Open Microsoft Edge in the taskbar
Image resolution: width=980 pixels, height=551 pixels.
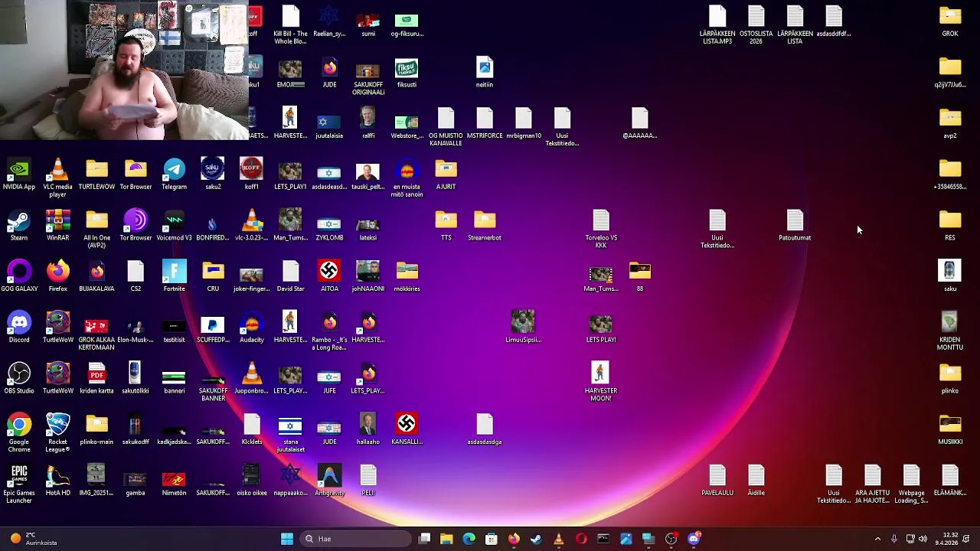coord(469,539)
